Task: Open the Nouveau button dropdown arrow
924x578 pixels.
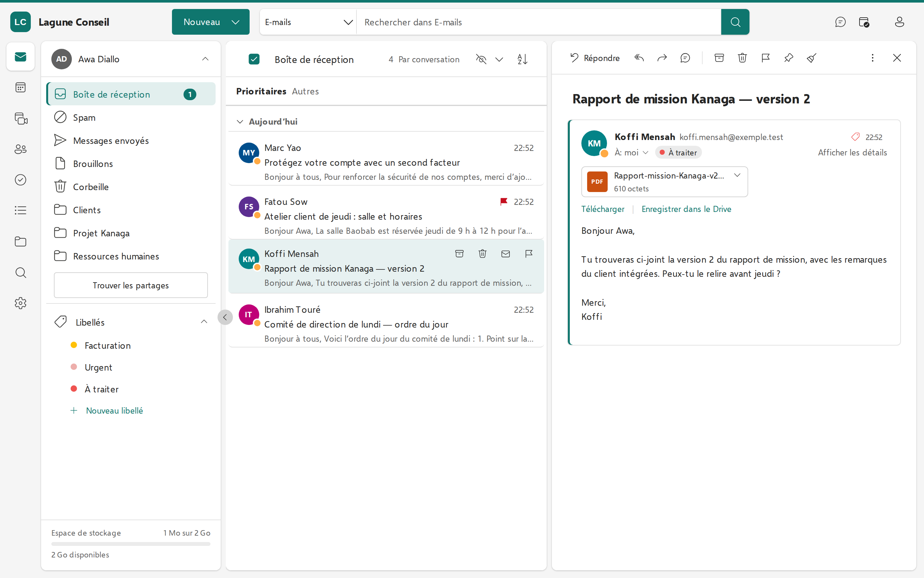Action: tap(235, 22)
